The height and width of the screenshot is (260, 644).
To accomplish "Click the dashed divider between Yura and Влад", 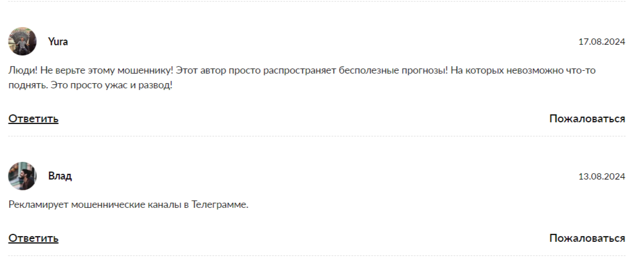I will pyautogui.click(x=317, y=136).
